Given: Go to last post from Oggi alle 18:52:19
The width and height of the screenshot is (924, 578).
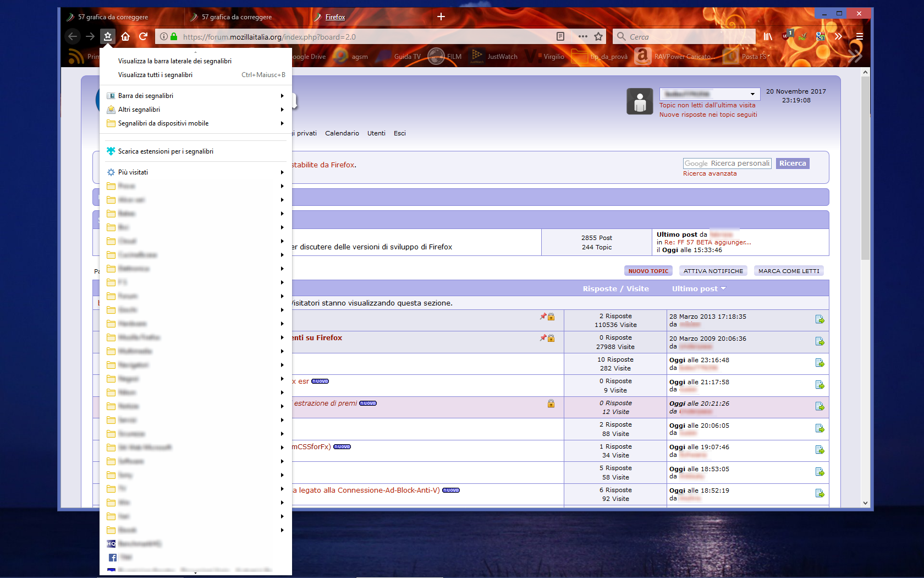Looking at the screenshot, I should click(x=820, y=494).
